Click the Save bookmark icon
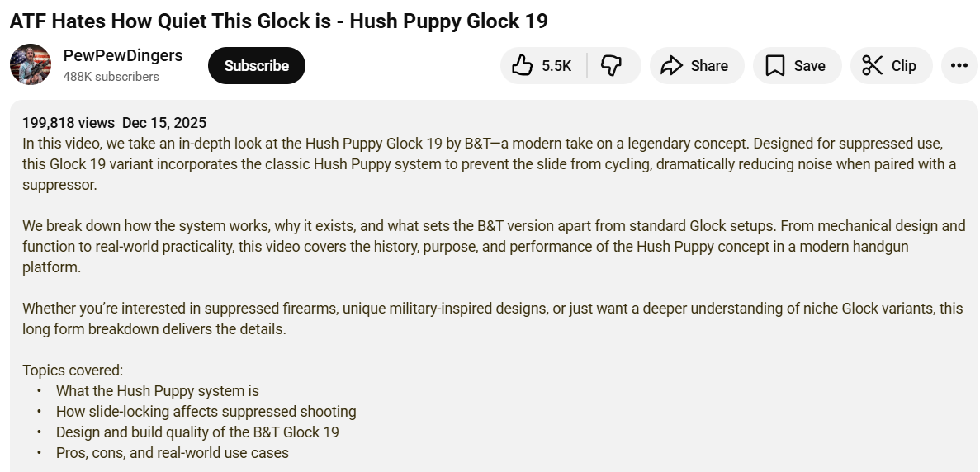The height and width of the screenshot is (472, 980). coord(774,66)
